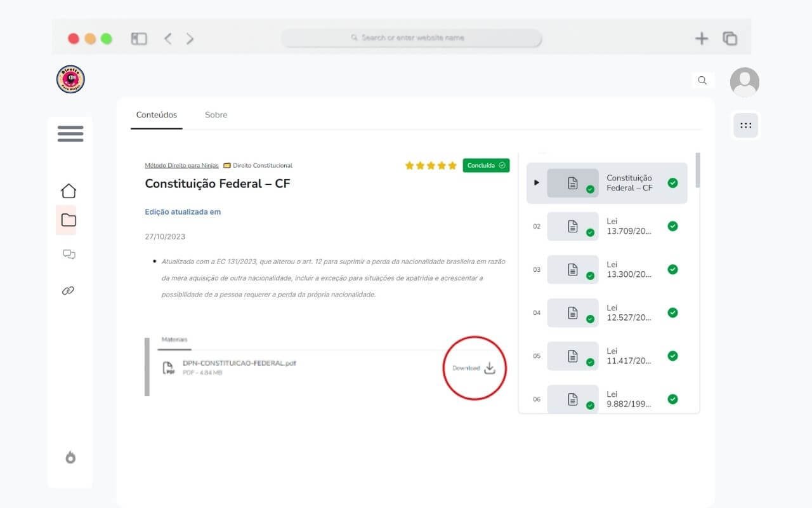
Task: Select the folder icon in sidebar
Action: point(69,220)
